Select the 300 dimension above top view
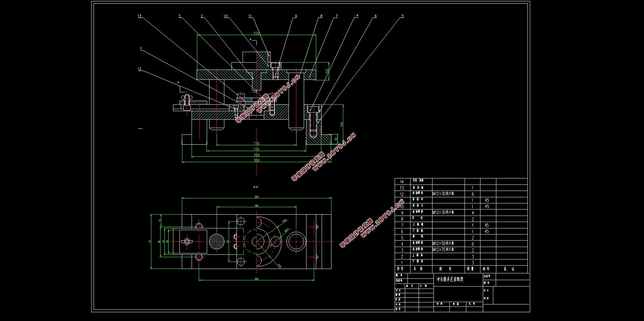Image resolution: width=644 pixels, height=321 pixels. [x=256, y=197]
